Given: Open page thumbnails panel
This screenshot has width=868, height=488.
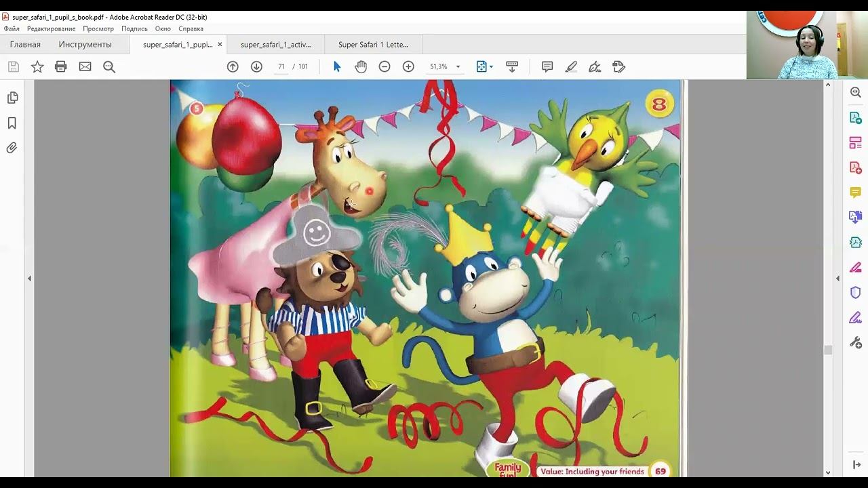Looking at the screenshot, I should coord(12,98).
